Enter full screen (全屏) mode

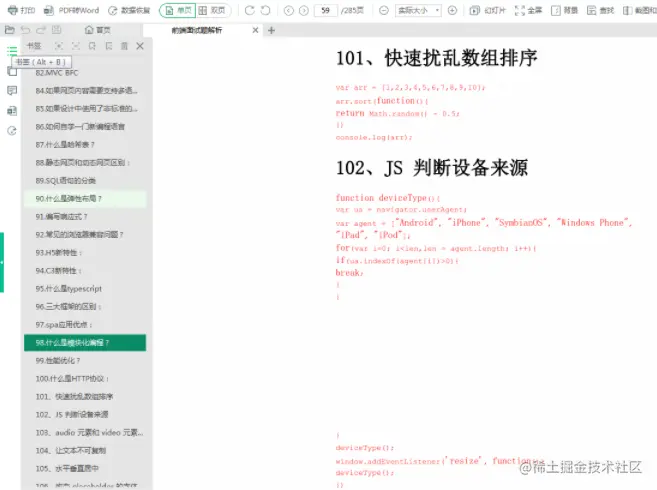coord(529,10)
